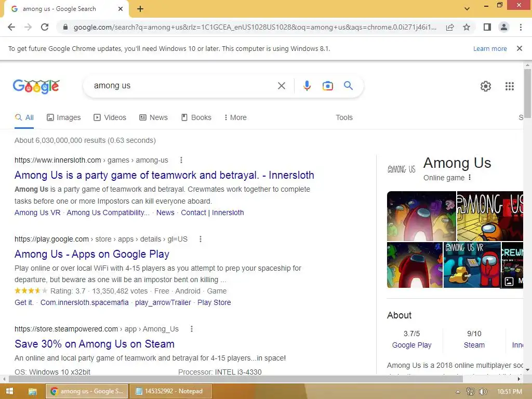Open the Google Play rating link
Image resolution: width=532 pixels, height=399 pixels.
(x=411, y=345)
